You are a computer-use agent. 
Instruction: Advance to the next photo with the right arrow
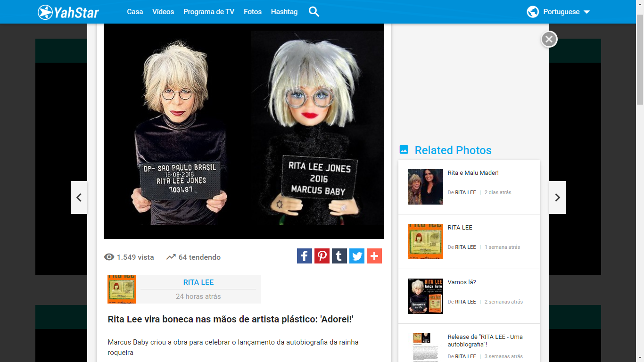click(x=557, y=197)
